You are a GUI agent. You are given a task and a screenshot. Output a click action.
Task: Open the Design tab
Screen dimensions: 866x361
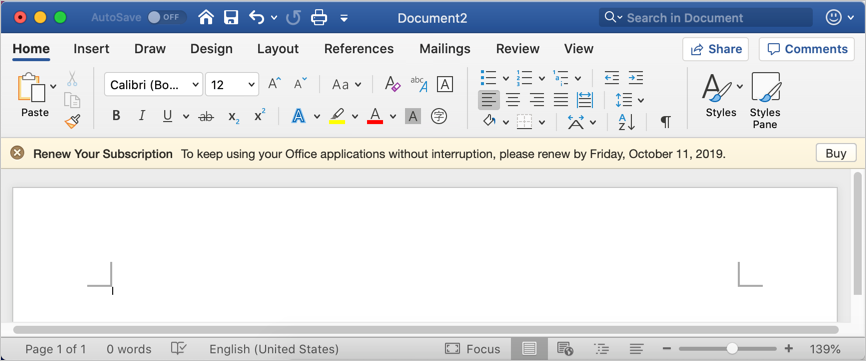pos(212,49)
